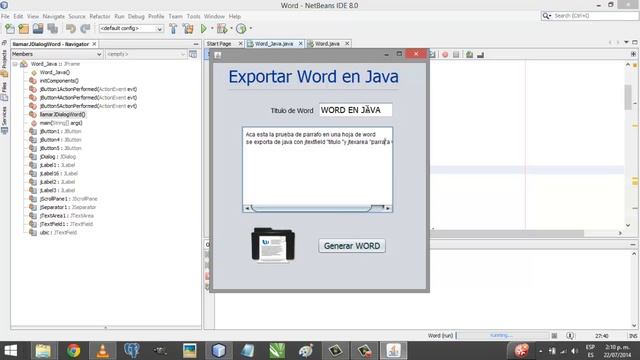Click the Word (run) running progress bar
This screenshot has height=360, width=640.
502,336
